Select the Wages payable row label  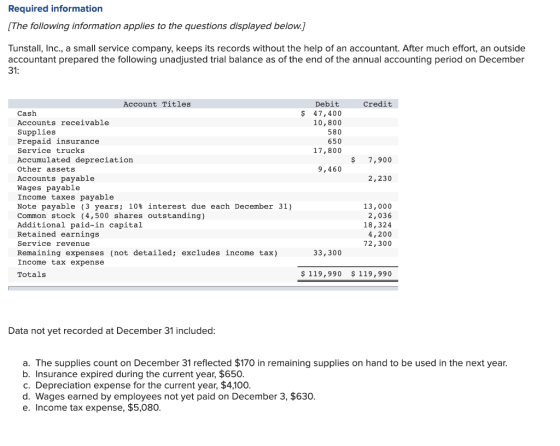49,188
